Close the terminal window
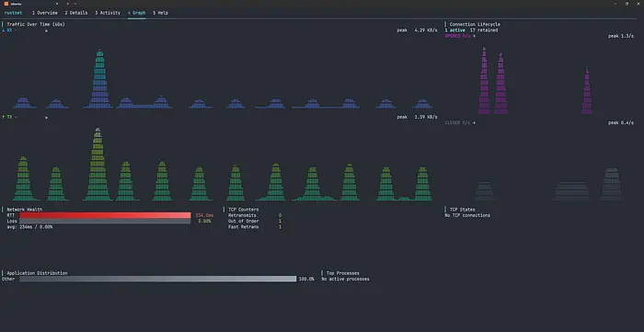Viewport: 644px width, 332px height. pos(638,4)
